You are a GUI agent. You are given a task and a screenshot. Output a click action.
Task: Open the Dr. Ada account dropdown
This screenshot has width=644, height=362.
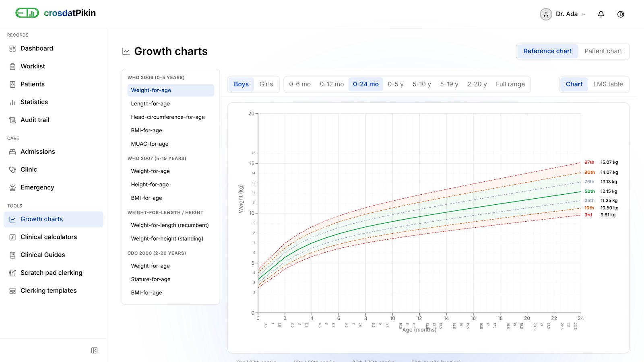(563, 14)
